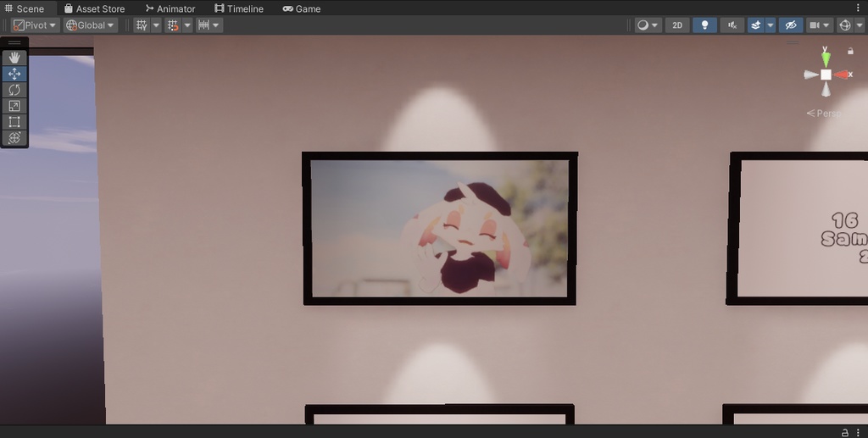Switch to the Scene tab
Image resolution: width=868 pixels, height=438 pixels.
(x=25, y=8)
